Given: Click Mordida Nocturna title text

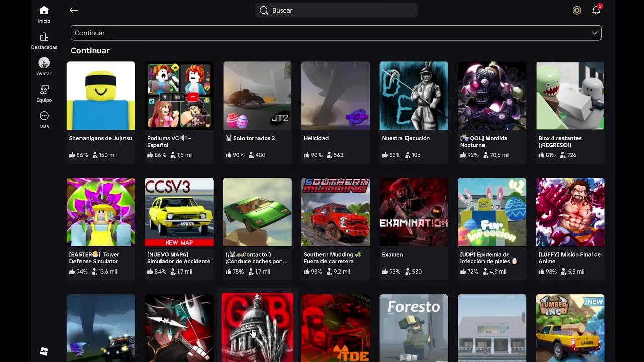Looking at the screenshot, I should [484, 142].
